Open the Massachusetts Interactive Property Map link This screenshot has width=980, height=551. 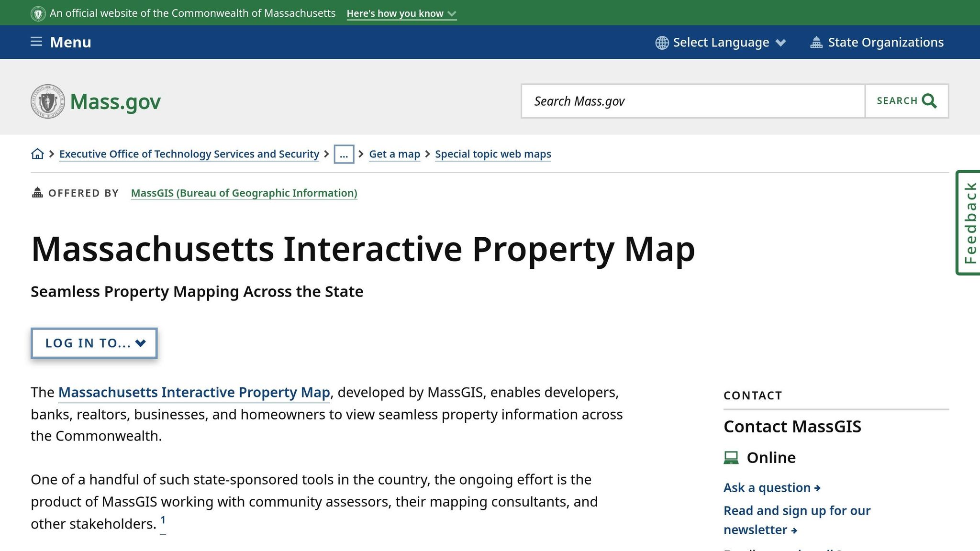click(x=194, y=392)
